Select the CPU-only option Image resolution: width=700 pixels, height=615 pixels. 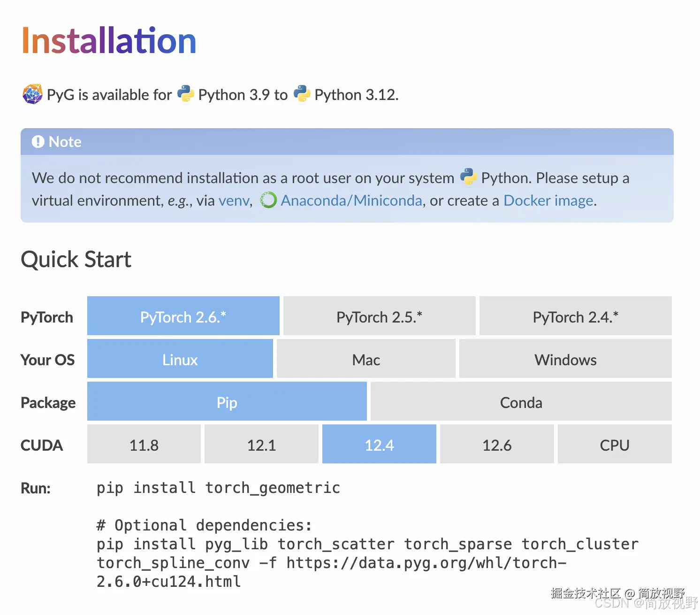[615, 444]
